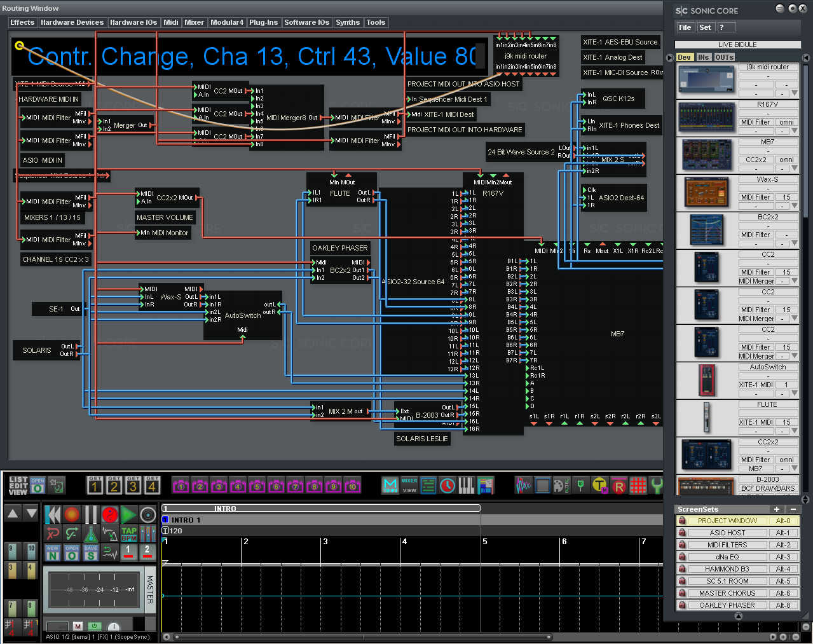
Task: Click the GET 3 preset button
Action: tap(133, 485)
